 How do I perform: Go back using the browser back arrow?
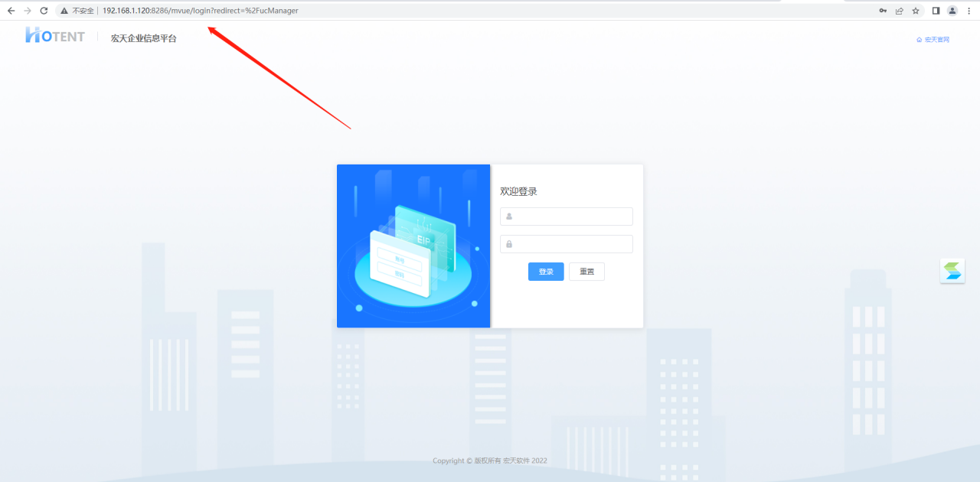pyautogui.click(x=11, y=11)
